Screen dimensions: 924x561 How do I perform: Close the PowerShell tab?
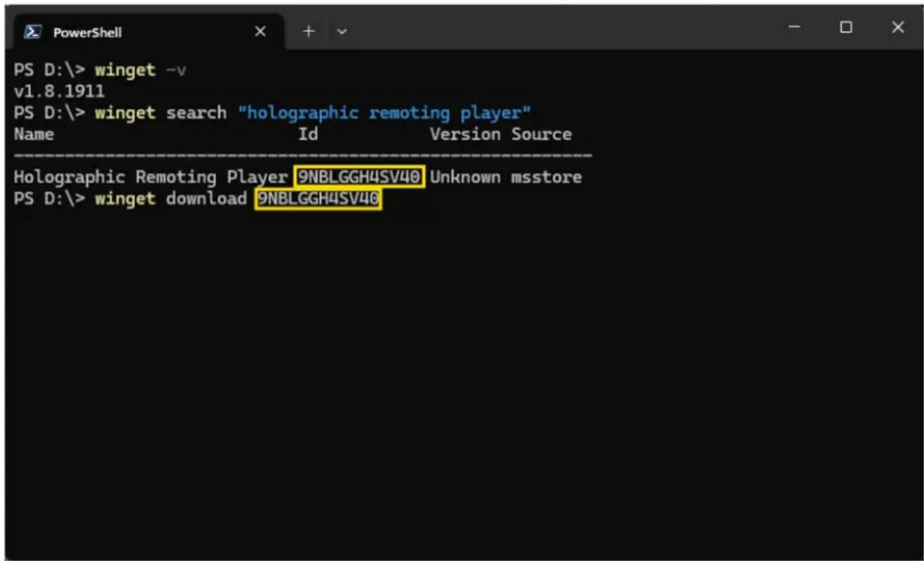click(260, 32)
